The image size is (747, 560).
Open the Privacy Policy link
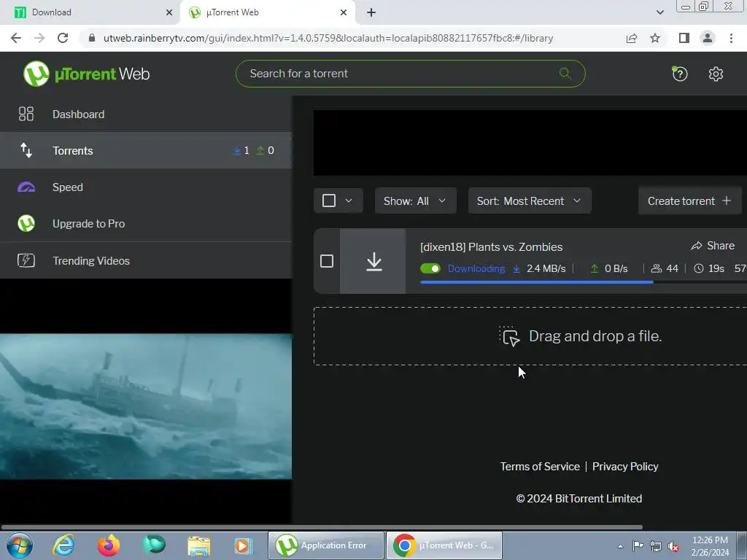(625, 466)
